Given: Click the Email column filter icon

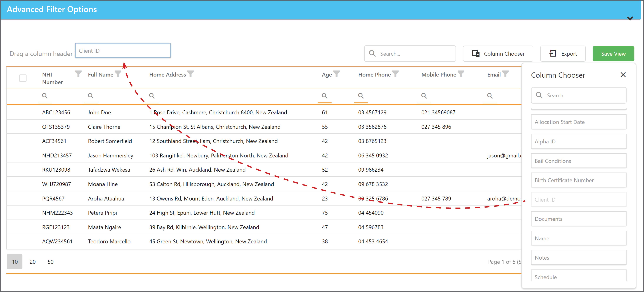Looking at the screenshot, I should [505, 74].
